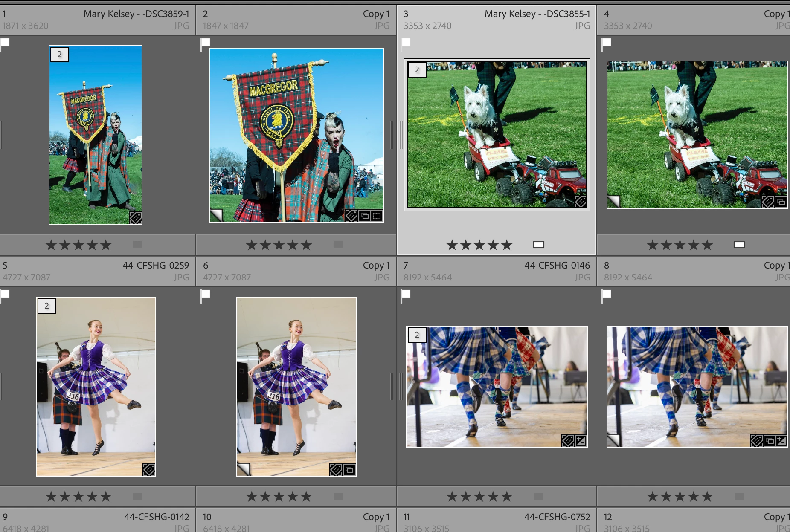Click the collection badge on photo 6
This screenshot has height=532, width=790.
pyautogui.click(x=349, y=469)
